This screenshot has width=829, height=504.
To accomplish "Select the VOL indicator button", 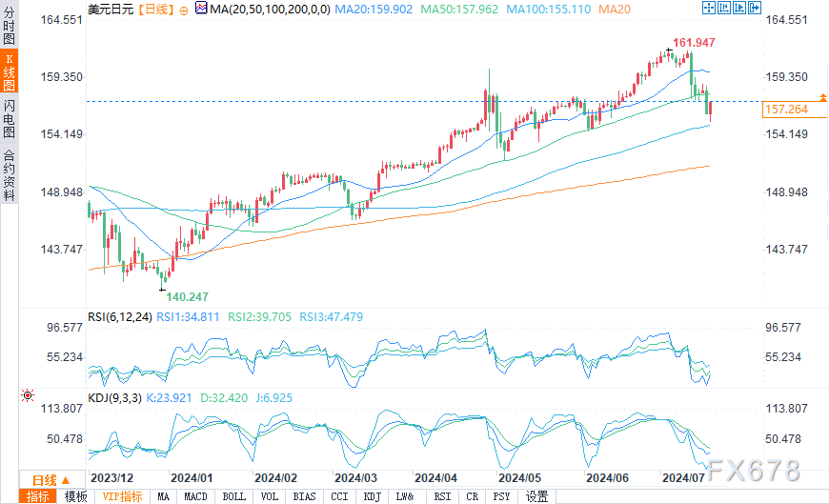I will click(x=270, y=496).
